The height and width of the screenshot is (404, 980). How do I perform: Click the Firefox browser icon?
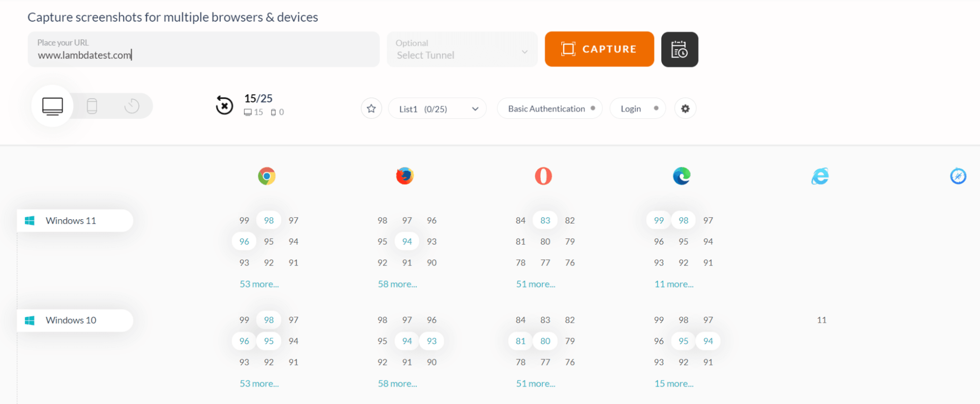click(405, 176)
